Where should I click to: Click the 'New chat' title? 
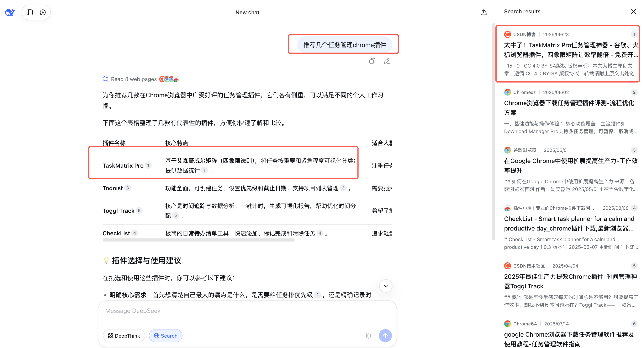click(x=247, y=12)
